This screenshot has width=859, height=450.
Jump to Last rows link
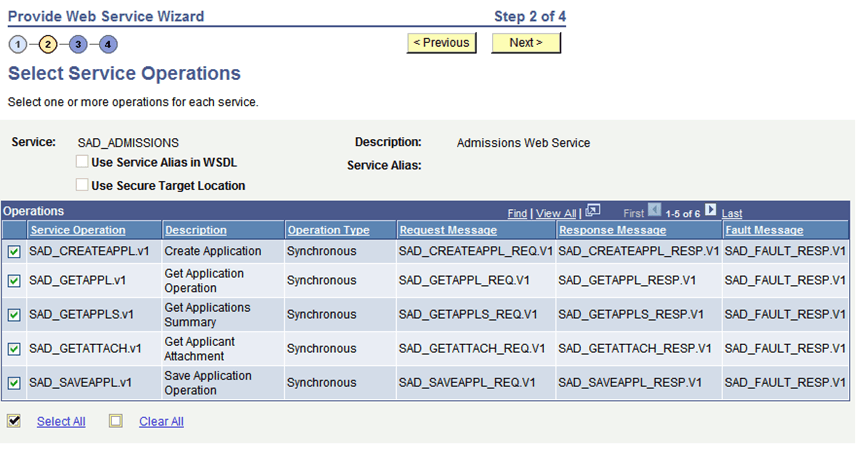pyautogui.click(x=732, y=213)
